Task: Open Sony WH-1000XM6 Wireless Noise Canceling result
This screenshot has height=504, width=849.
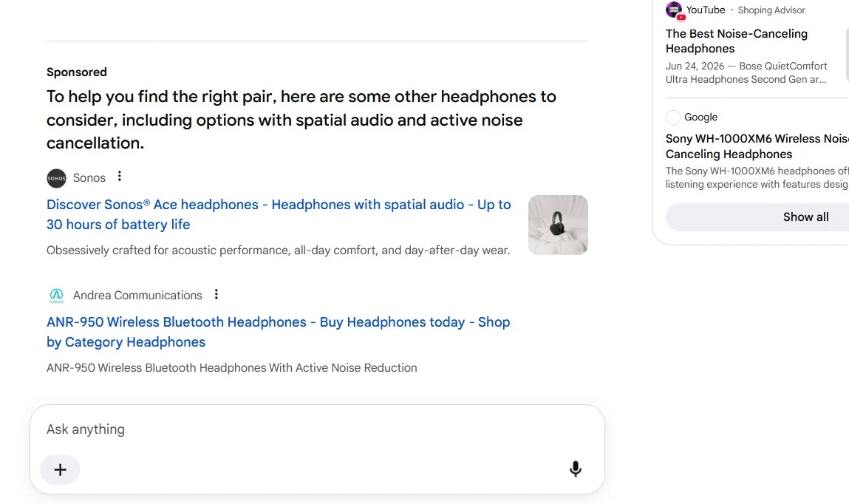Action: tap(757, 146)
